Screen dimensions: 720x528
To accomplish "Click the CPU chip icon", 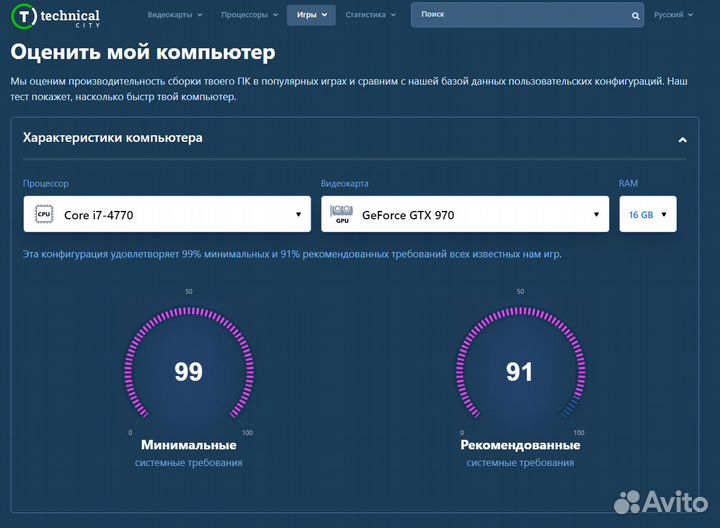I will click(44, 214).
